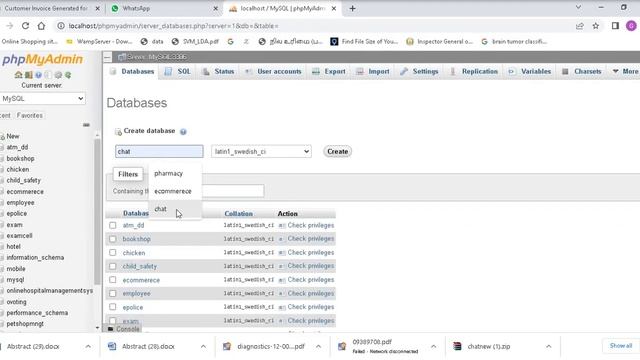Open browser side panel icon
Screen dimensions: 640x360
(615, 26)
